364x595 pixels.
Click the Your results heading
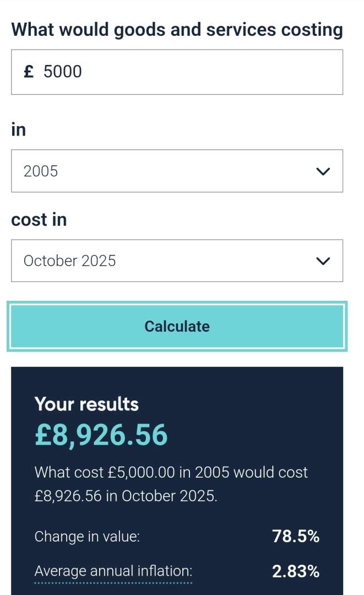[86, 404]
